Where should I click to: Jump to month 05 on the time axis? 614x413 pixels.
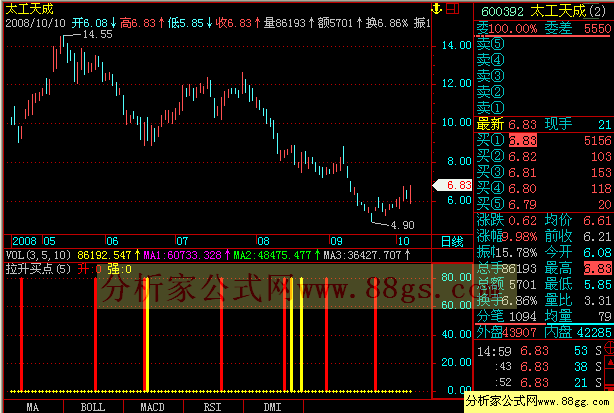click(x=49, y=241)
